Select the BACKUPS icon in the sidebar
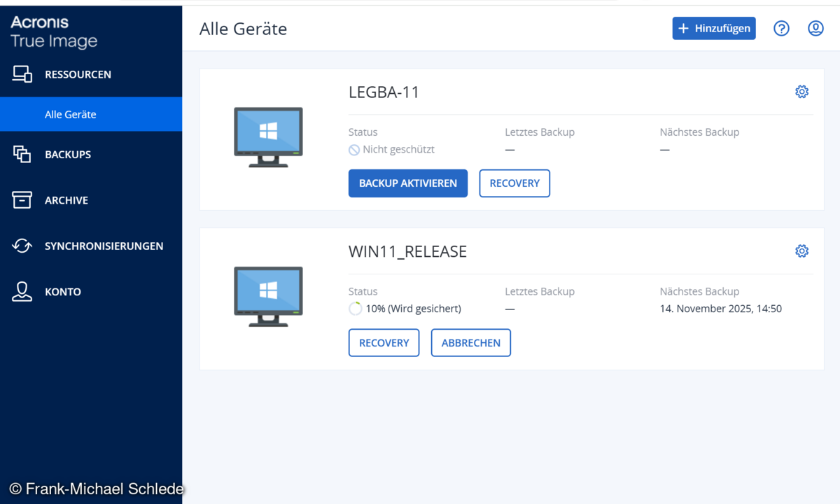Viewport: 840px width, 504px height. click(x=20, y=154)
